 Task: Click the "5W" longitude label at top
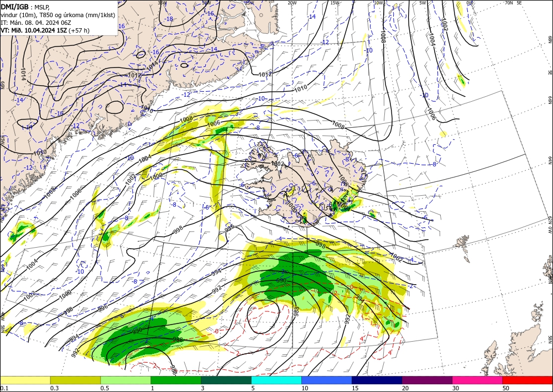[x=423, y=3]
